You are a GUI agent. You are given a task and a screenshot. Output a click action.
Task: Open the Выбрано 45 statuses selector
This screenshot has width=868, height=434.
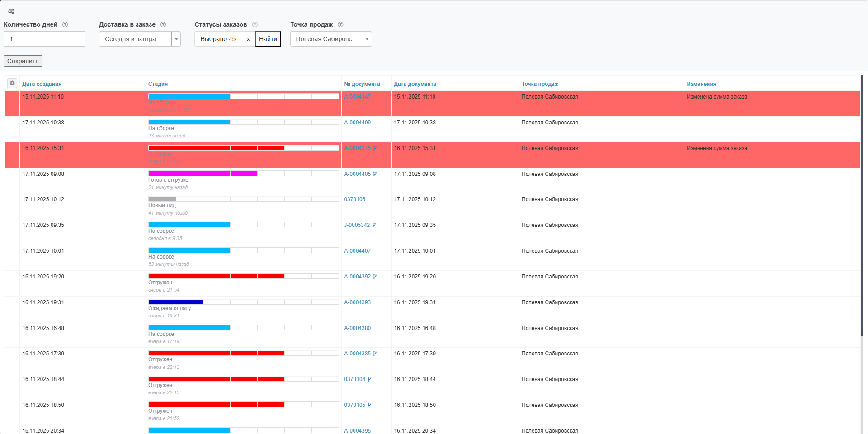click(x=218, y=39)
